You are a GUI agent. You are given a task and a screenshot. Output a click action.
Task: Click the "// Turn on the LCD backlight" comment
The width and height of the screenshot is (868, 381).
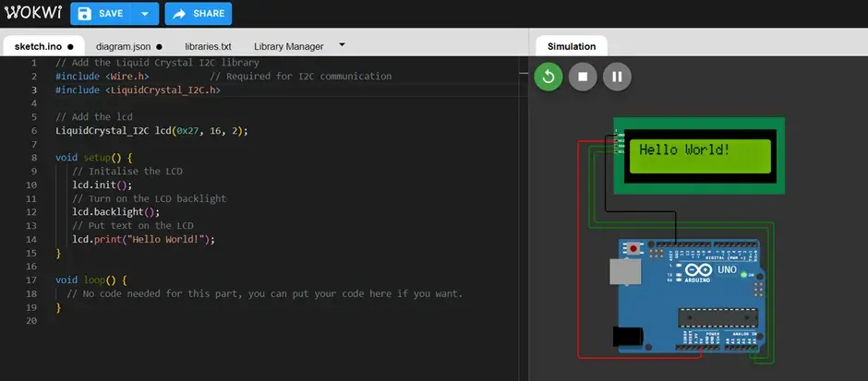149,198
